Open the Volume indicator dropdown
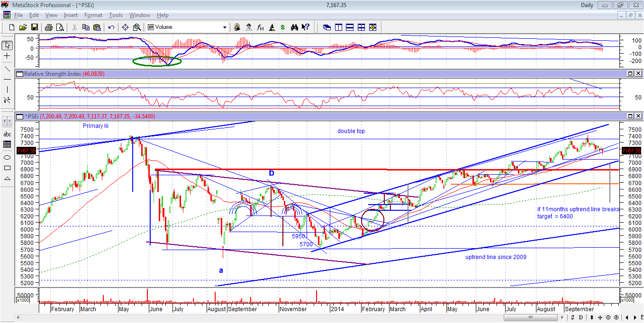This screenshot has height=323, width=644. [x=224, y=27]
